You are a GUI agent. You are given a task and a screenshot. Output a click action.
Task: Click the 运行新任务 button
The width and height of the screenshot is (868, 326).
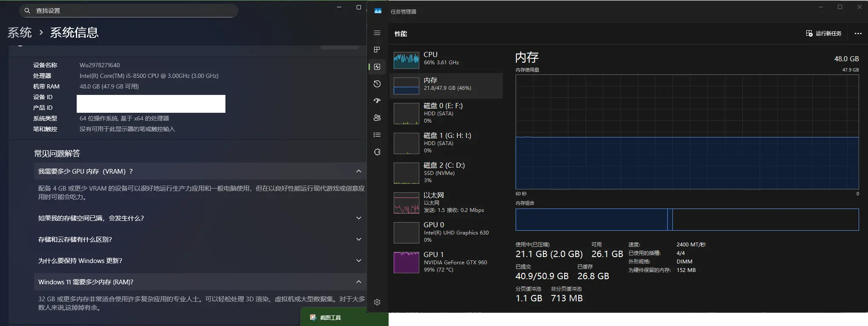(824, 34)
